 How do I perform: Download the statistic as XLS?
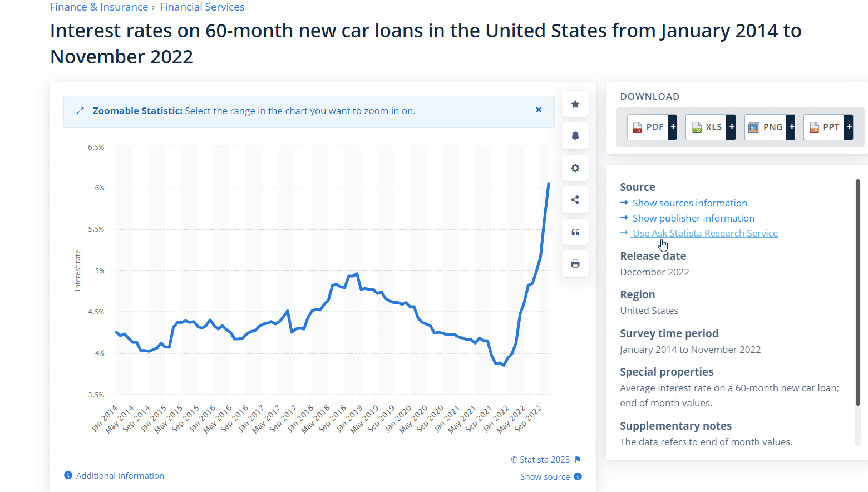pyautogui.click(x=707, y=127)
